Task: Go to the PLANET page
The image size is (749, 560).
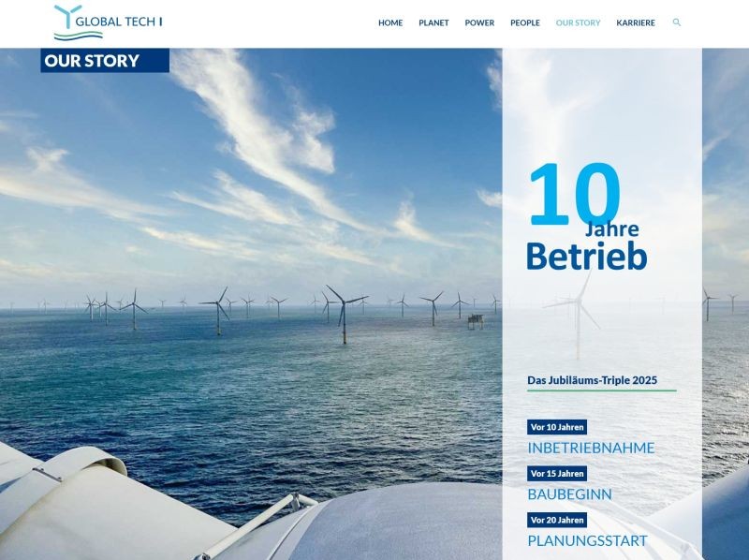Action: (433, 22)
